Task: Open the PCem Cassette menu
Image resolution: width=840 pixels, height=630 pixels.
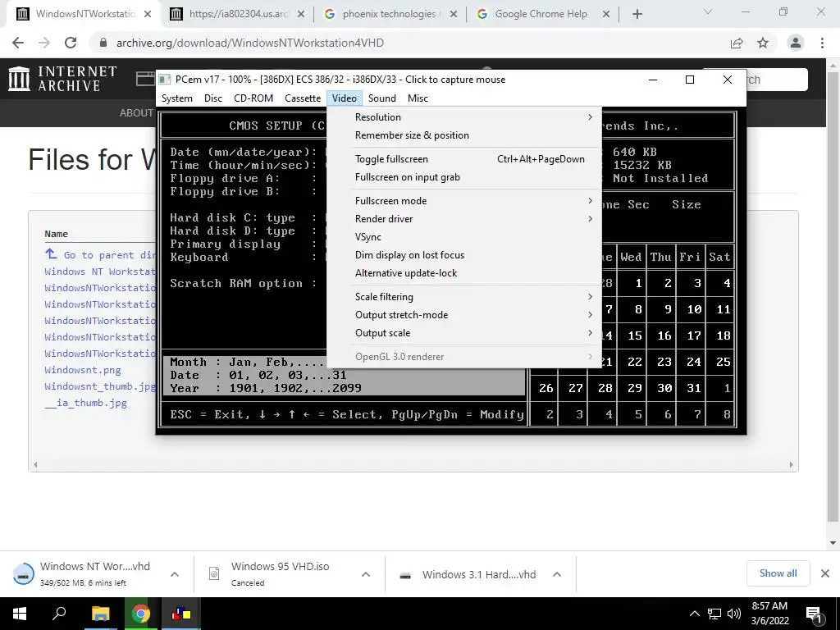Action: [x=303, y=98]
